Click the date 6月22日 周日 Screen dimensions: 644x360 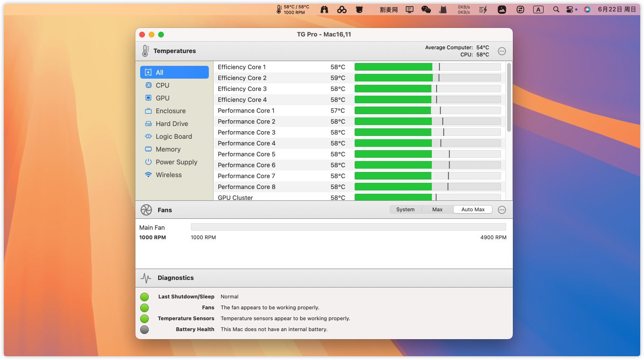click(617, 9)
